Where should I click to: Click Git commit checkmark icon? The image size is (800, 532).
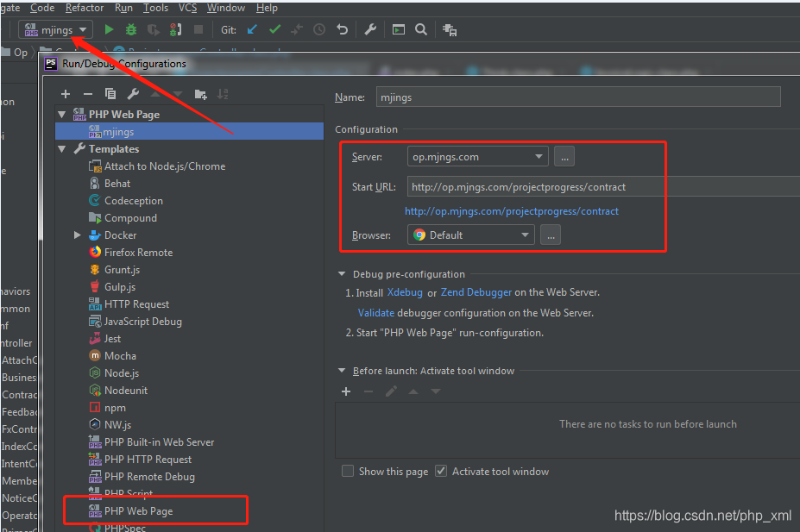click(274, 29)
